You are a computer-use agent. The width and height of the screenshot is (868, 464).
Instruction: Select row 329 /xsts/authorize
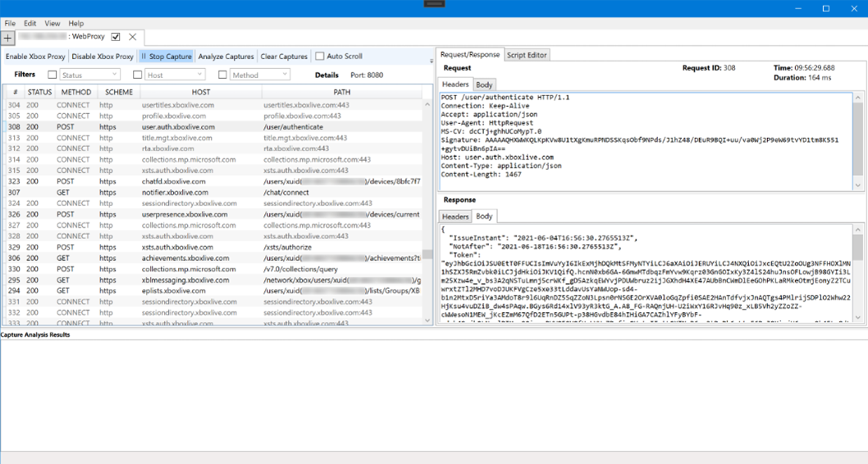(x=213, y=247)
